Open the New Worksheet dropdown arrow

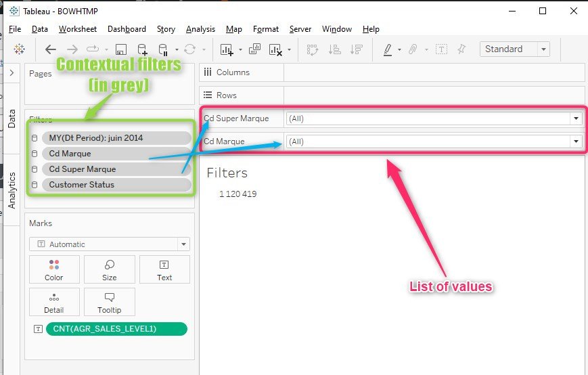[x=240, y=49]
